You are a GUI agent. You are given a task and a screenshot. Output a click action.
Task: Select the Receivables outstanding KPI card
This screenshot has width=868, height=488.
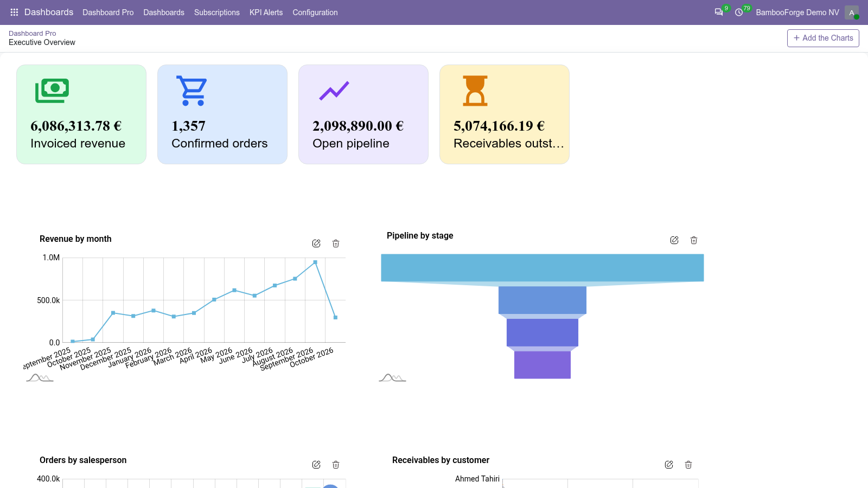[505, 114]
